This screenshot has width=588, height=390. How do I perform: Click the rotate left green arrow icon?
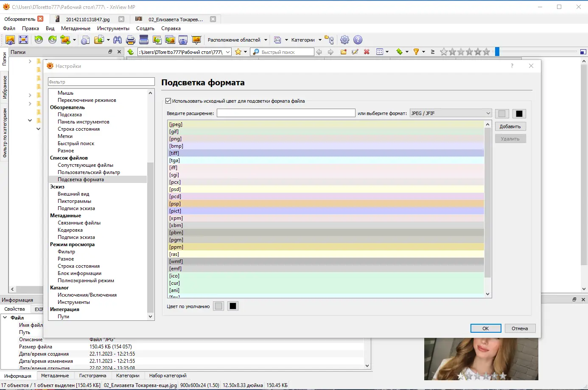tap(39, 40)
